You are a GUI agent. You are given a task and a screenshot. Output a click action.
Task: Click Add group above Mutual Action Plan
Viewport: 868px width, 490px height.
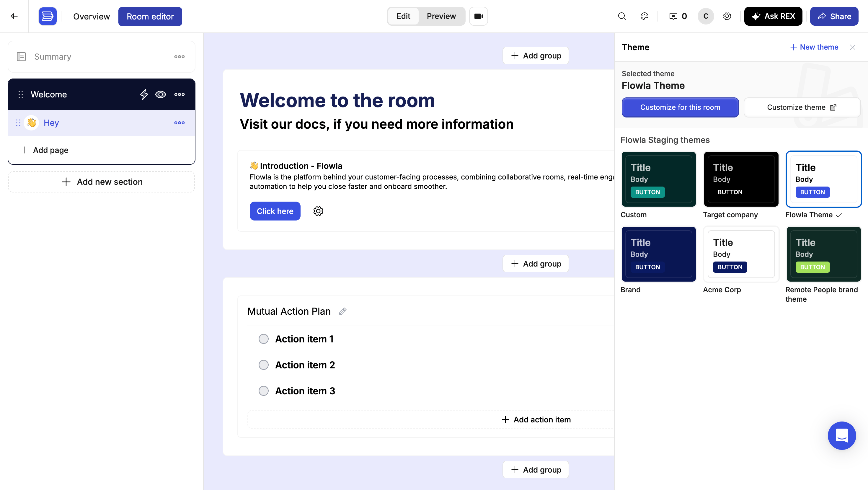pos(536,264)
